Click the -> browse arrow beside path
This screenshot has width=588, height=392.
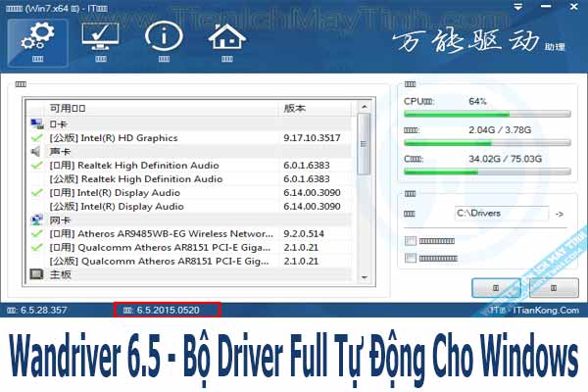[560, 214]
